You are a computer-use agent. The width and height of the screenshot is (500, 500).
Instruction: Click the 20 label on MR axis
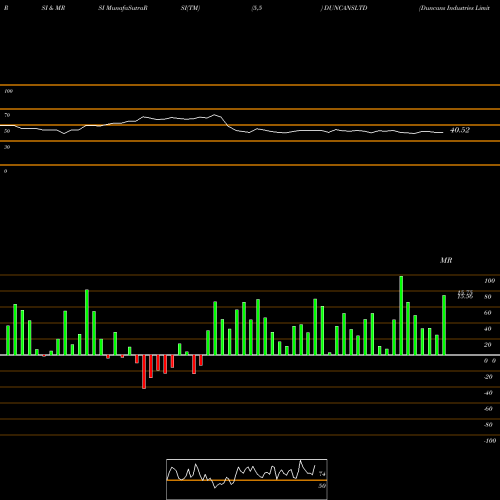point(488,345)
